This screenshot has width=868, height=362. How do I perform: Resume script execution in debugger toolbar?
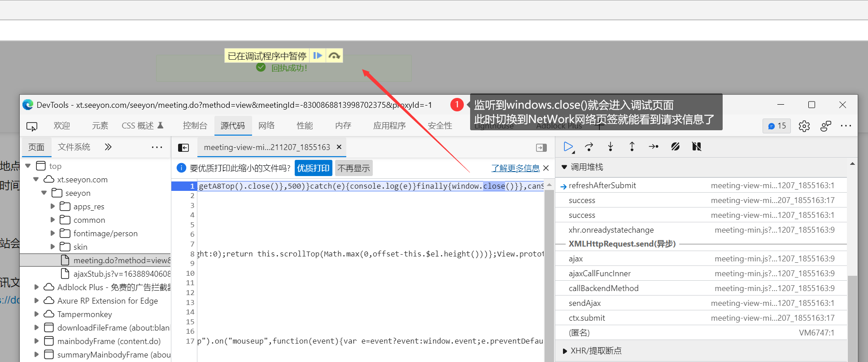pos(568,147)
